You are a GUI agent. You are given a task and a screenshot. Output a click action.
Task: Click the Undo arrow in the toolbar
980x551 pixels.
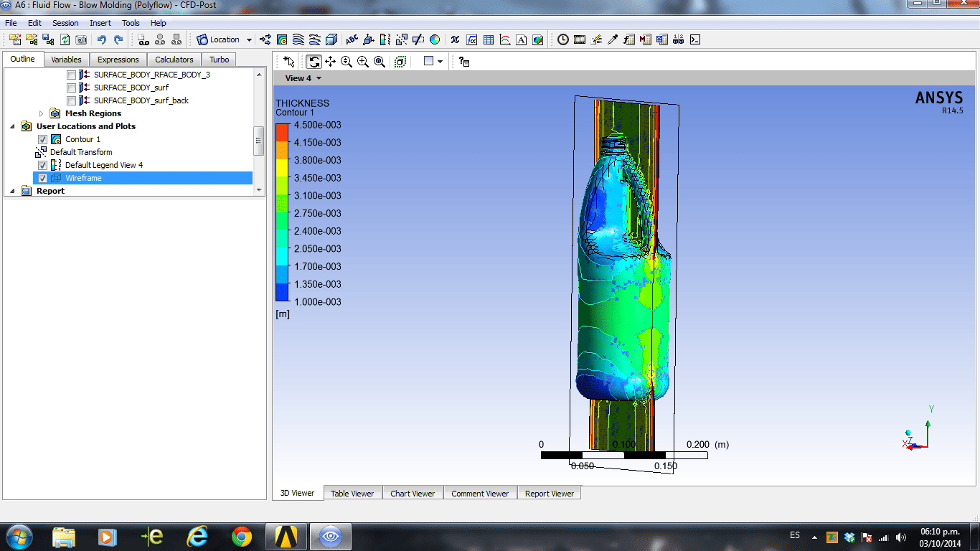pos(102,39)
